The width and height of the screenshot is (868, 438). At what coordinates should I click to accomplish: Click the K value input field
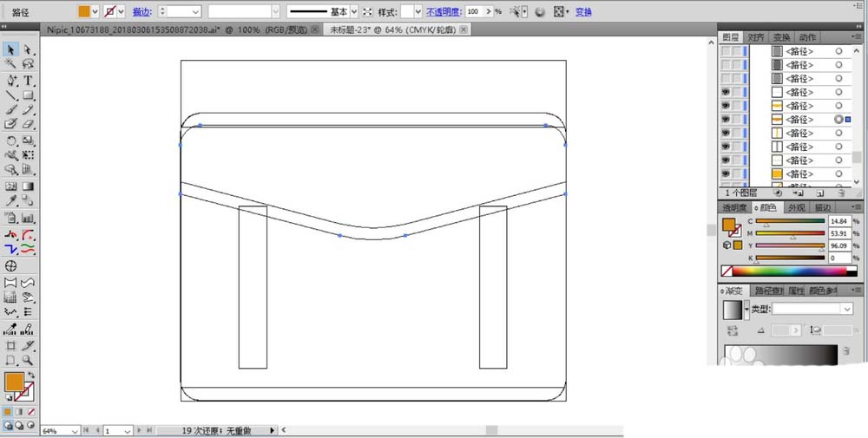(x=839, y=258)
